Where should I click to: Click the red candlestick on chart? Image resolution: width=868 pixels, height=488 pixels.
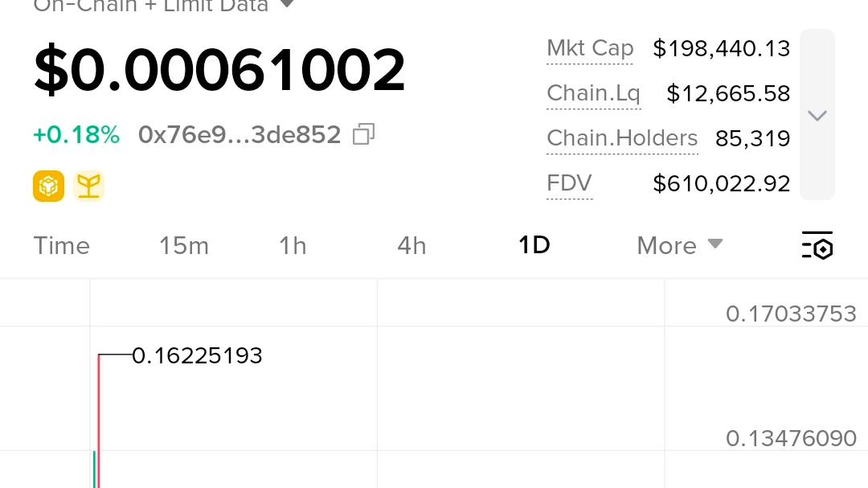[x=99, y=421]
